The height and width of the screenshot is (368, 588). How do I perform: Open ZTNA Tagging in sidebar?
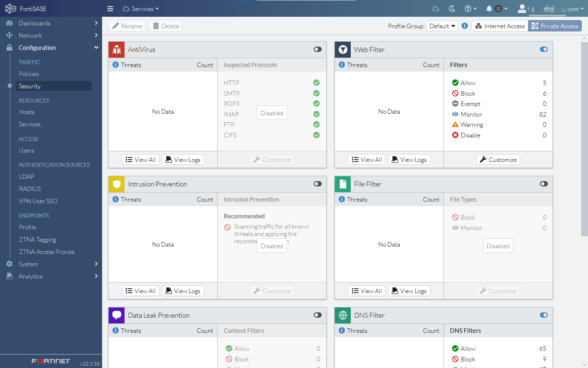click(38, 240)
